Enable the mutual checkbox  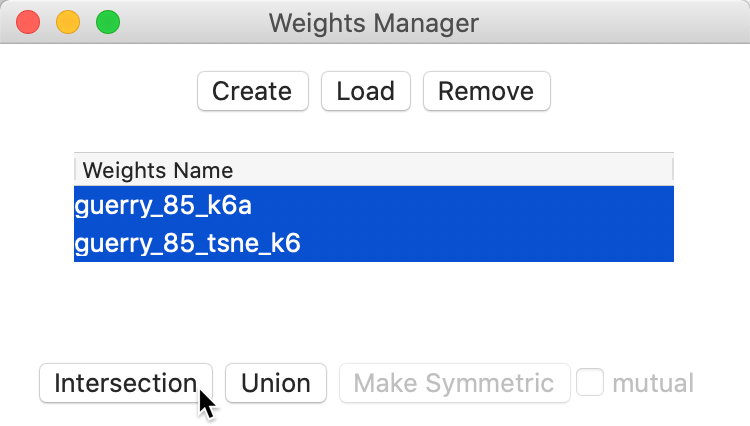pos(590,383)
